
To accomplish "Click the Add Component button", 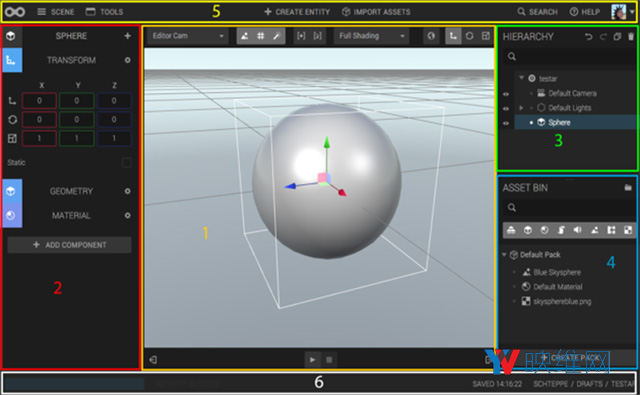I will pos(69,245).
